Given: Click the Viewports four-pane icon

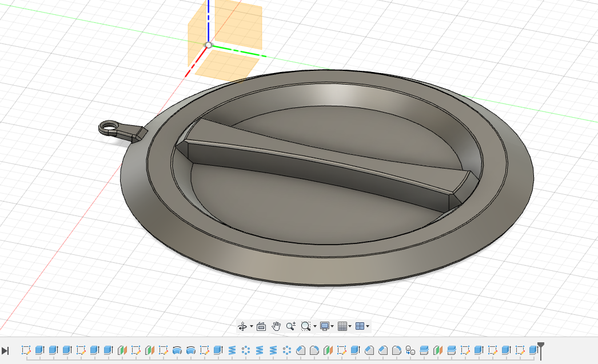Looking at the screenshot, I should (x=360, y=326).
